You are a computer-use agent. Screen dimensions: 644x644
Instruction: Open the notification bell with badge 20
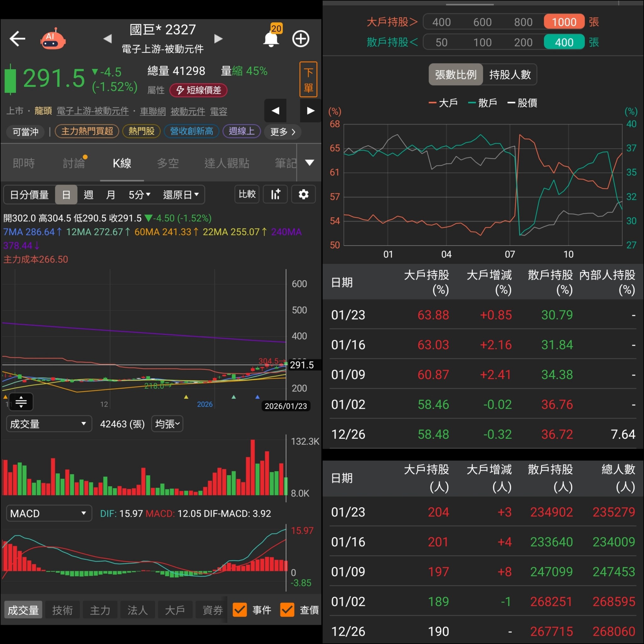click(271, 38)
